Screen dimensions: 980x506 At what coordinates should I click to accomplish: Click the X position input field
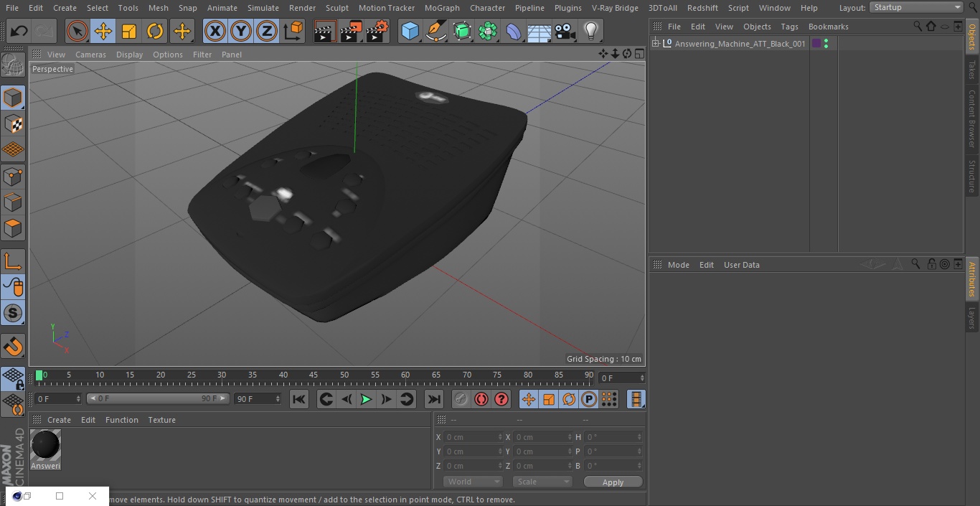coord(473,437)
